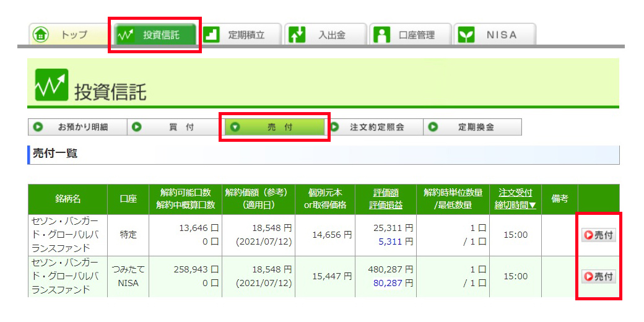
Task: Click 売付 button for the つみたてNISA row
Action: click(x=599, y=276)
